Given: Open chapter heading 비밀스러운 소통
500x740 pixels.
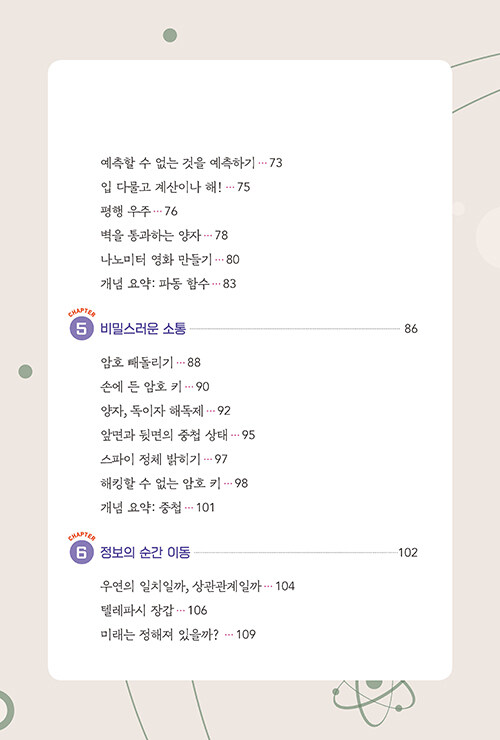Looking at the screenshot, I should [x=143, y=328].
